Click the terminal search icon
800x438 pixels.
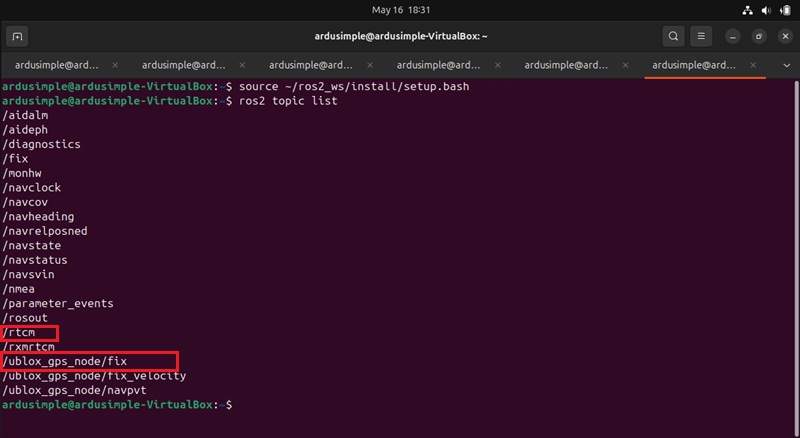point(674,37)
